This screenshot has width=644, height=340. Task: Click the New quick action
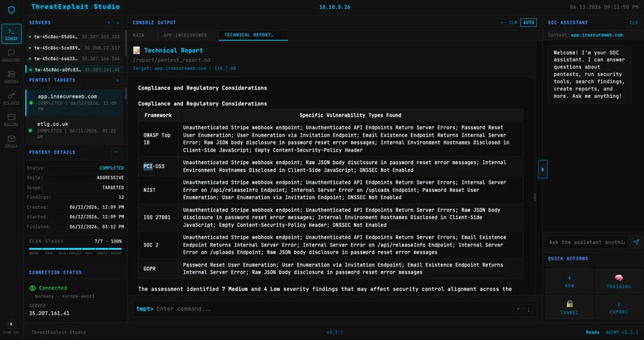(x=569, y=281)
